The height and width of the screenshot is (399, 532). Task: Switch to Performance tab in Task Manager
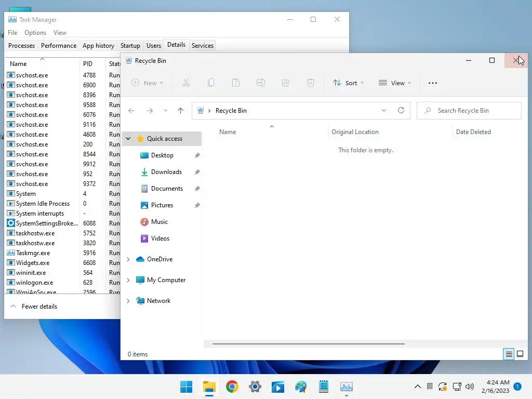coord(59,46)
